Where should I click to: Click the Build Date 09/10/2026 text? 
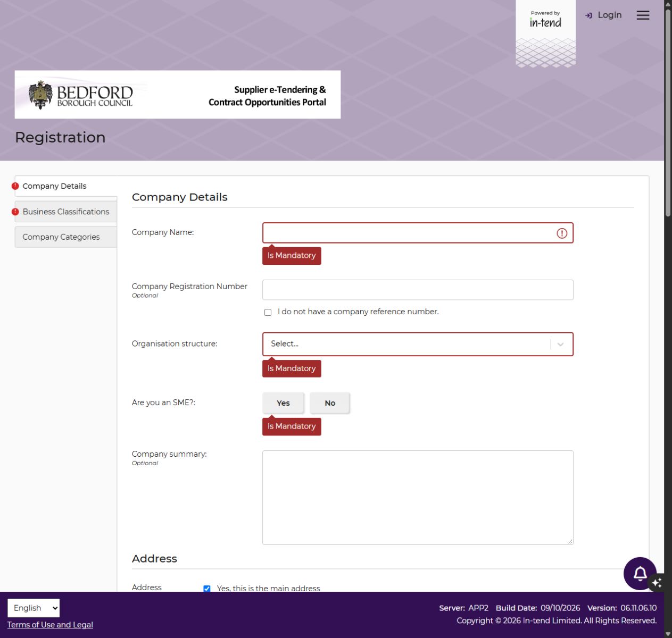pyautogui.click(x=538, y=608)
